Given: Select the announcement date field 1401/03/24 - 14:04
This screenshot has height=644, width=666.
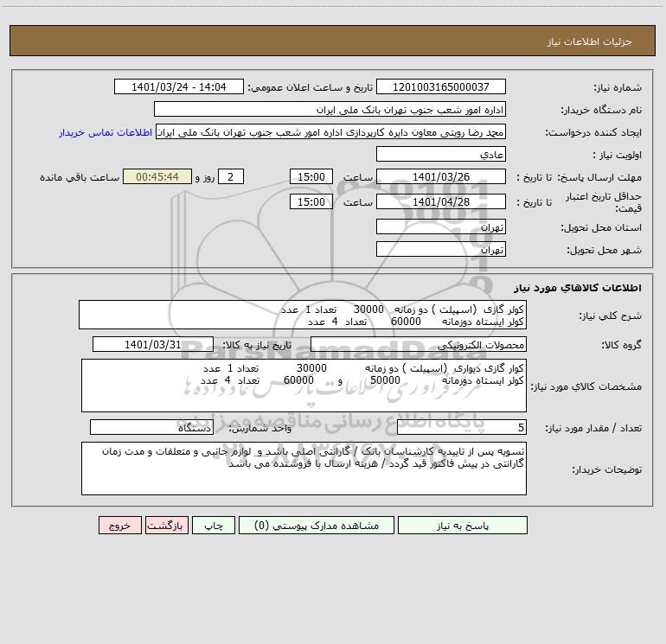Looking at the screenshot, I should tap(179, 86).
